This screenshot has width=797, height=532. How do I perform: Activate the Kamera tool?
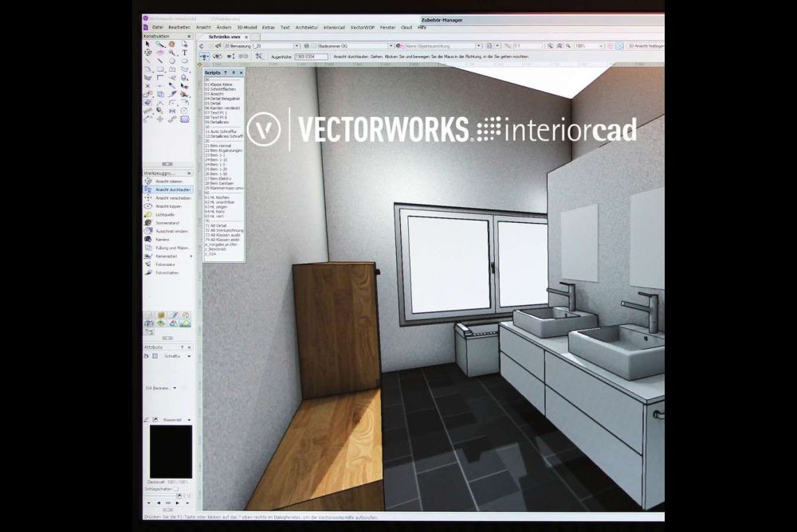[163, 239]
